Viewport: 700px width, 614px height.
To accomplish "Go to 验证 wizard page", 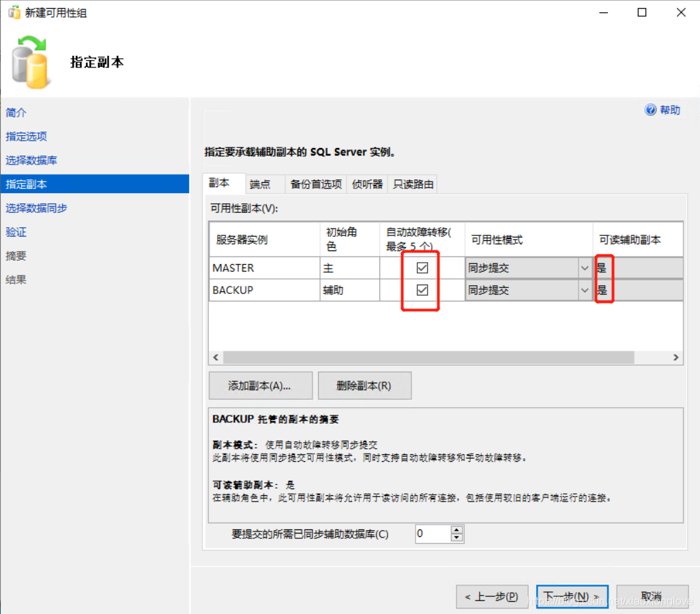I will (x=16, y=232).
